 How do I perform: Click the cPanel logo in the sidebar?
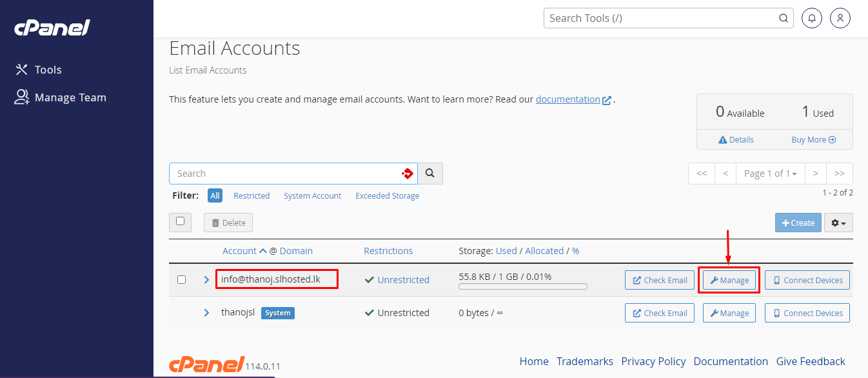click(52, 27)
